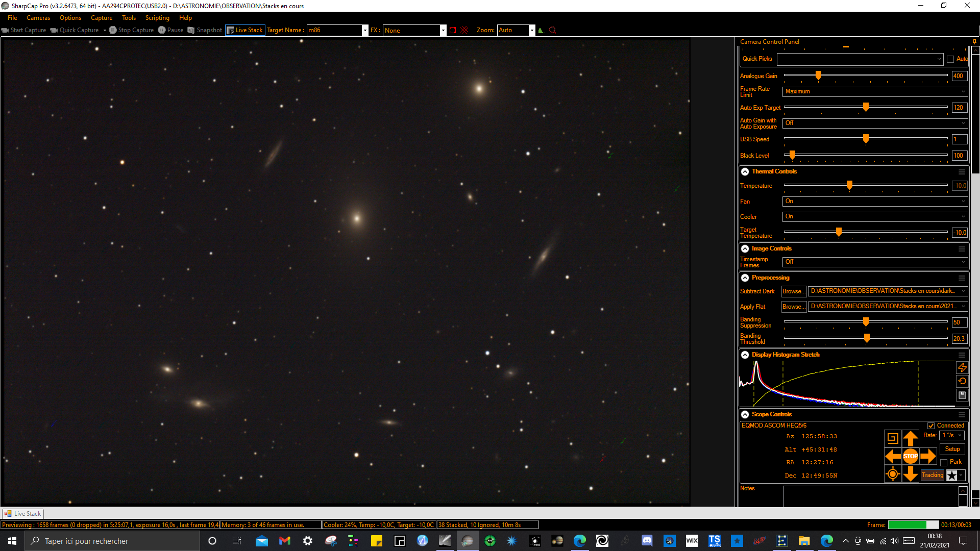Image resolution: width=980 pixels, height=551 pixels.
Task: Click the Live Stack toolbar button
Action: pyautogui.click(x=245, y=30)
